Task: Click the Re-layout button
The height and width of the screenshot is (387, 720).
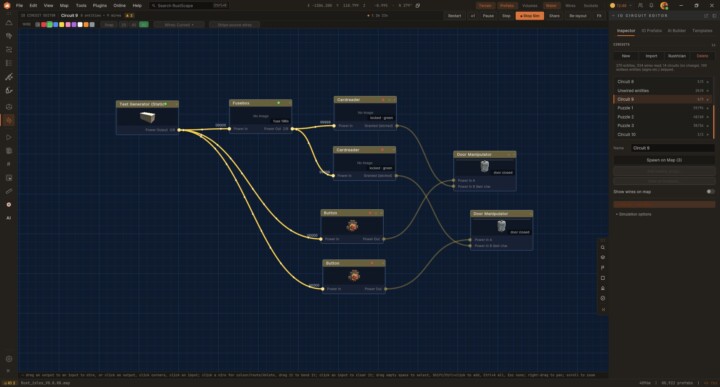Action: click(x=578, y=16)
